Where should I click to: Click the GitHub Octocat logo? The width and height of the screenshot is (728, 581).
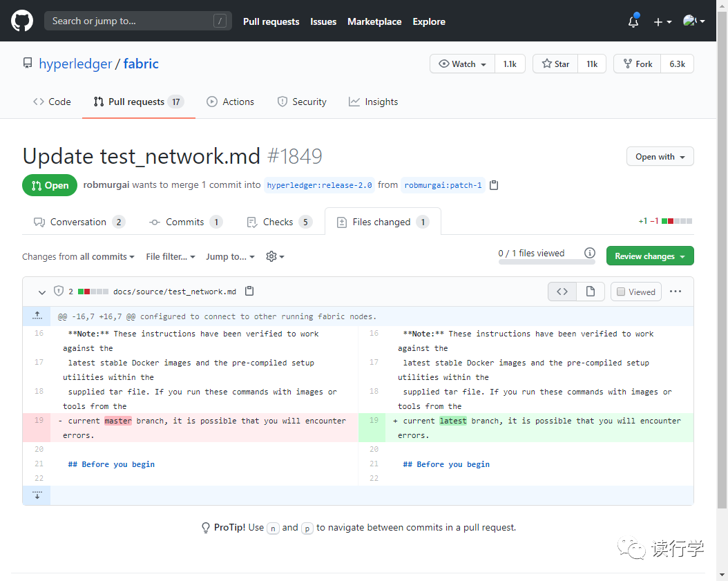point(22,21)
